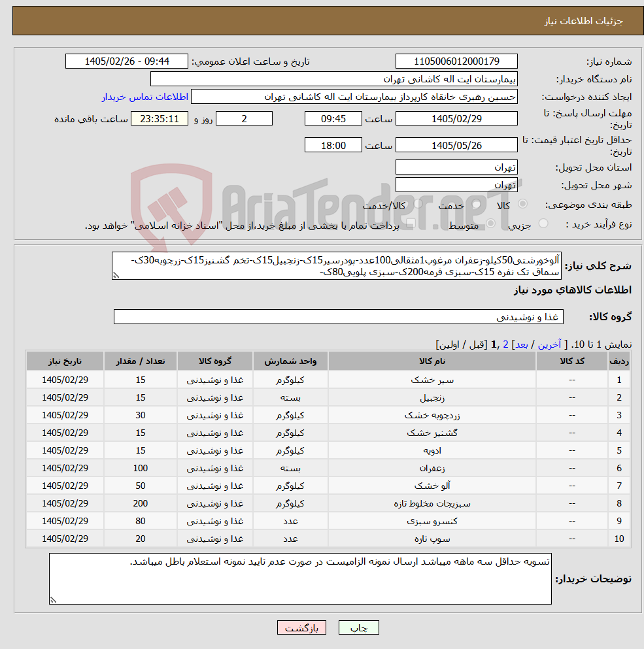Click quantity 80 in canned vegetable row
This screenshot has width=644, height=649.
click(x=141, y=521)
